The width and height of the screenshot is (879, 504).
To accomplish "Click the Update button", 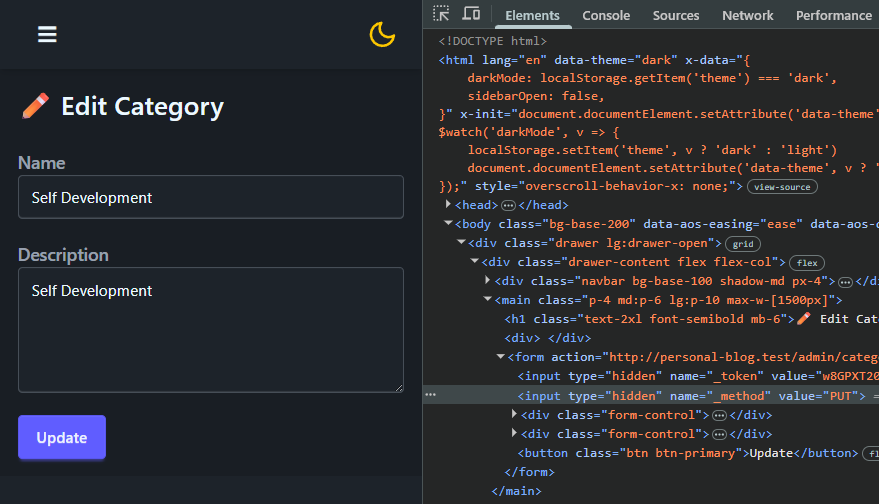I will [x=62, y=437].
